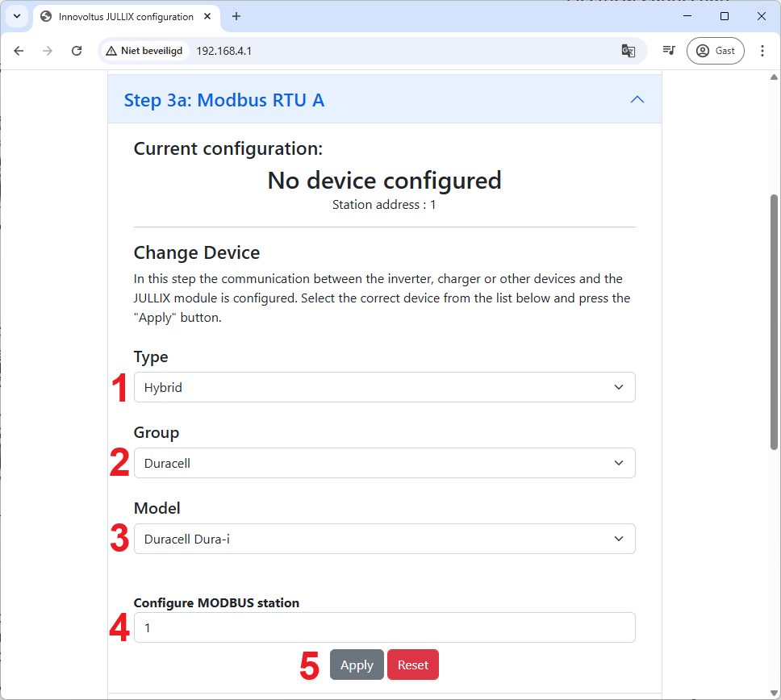
Task: Click the address bar URL 192.168.4.1
Action: 224,51
